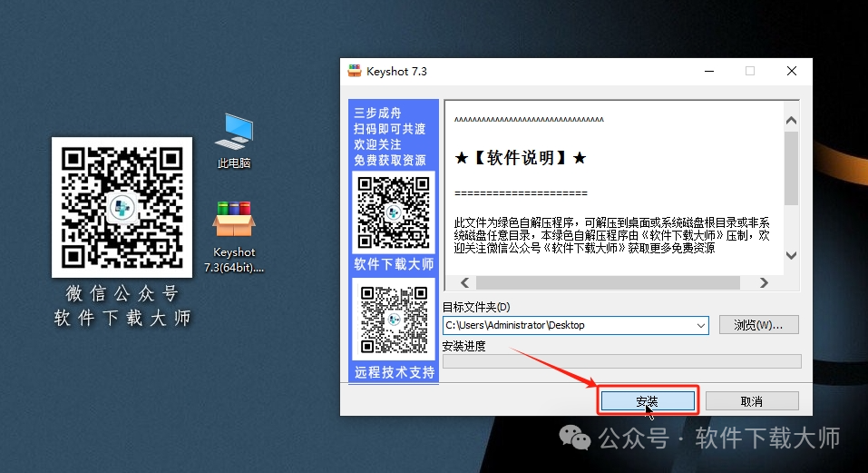Minimize the Keyshot 7.3 installer window
The width and height of the screenshot is (868, 473).
709,71
